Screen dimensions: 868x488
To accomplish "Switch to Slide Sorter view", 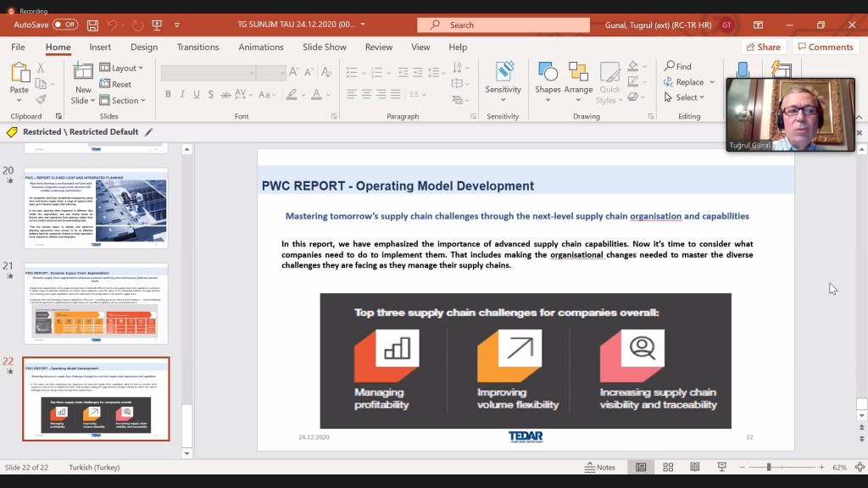I will pyautogui.click(x=668, y=467).
